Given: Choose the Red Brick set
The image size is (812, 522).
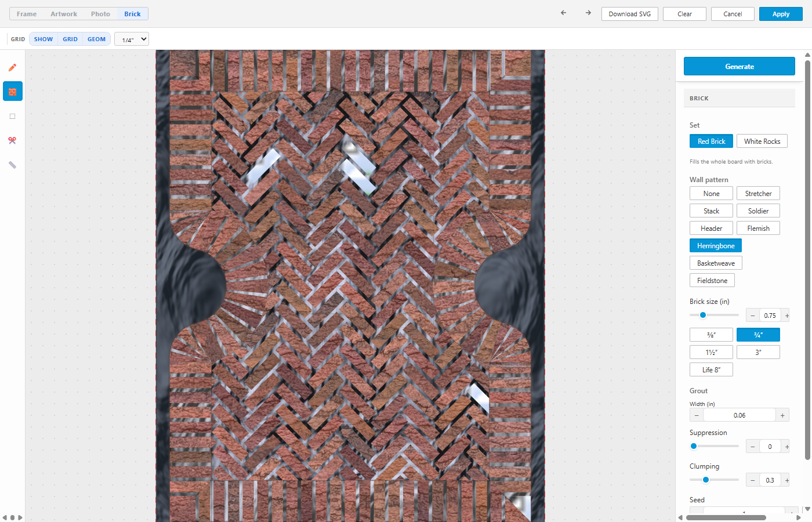Looking at the screenshot, I should pos(711,142).
